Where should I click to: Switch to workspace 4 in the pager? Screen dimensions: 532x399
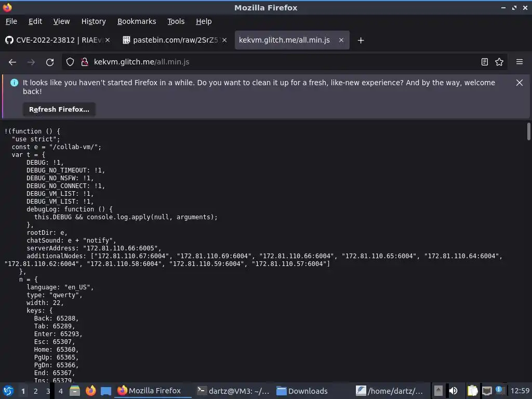[x=61, y=391]
